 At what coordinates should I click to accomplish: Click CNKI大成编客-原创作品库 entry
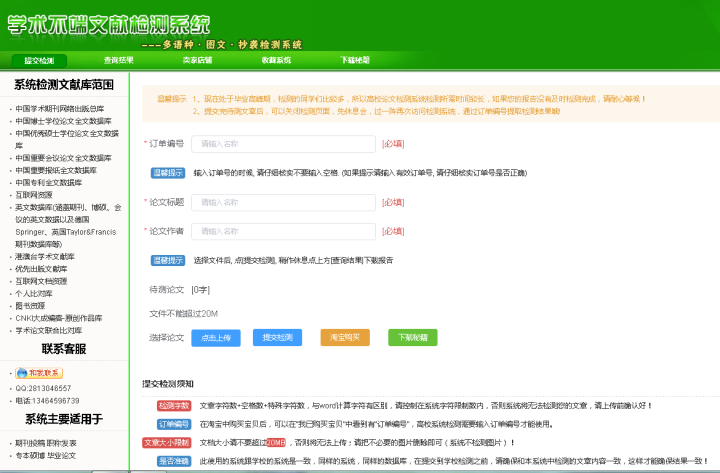59,318
